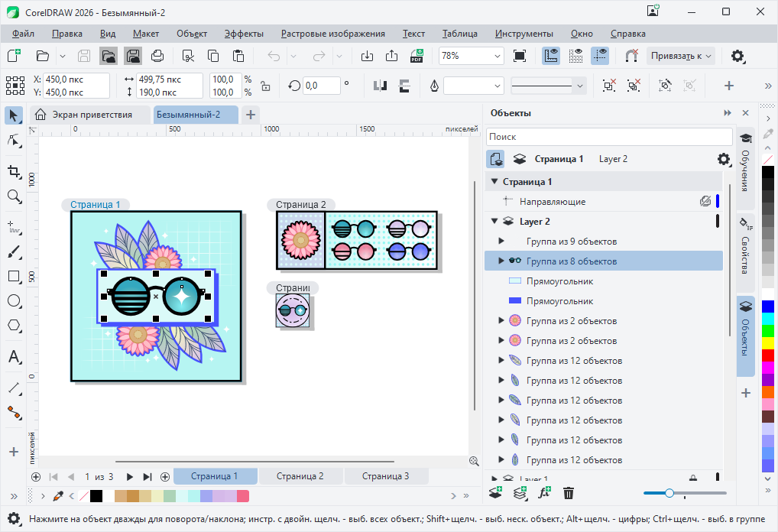Select the Rectangle tool
The image size is (778, 532).
(14, 277)
